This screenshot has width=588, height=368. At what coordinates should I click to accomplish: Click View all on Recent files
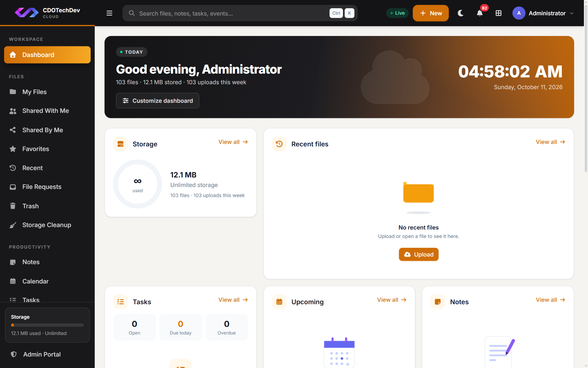click(550, 142)
